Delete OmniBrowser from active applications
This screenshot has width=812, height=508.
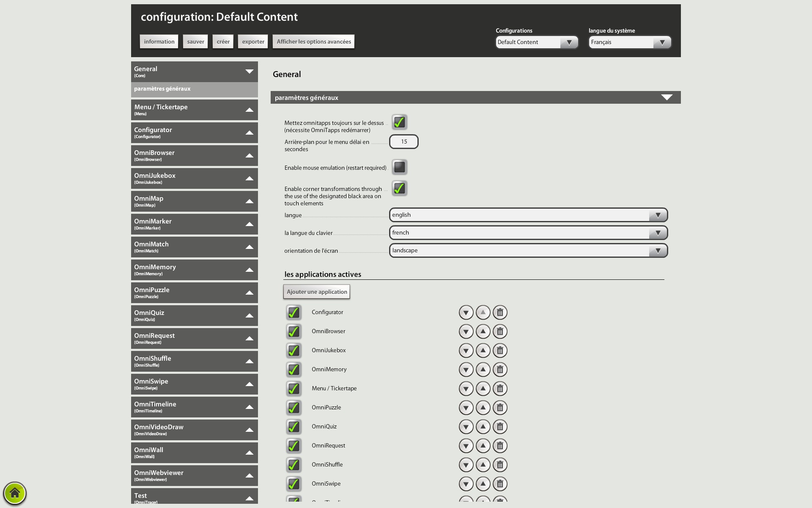pos(500,331)
